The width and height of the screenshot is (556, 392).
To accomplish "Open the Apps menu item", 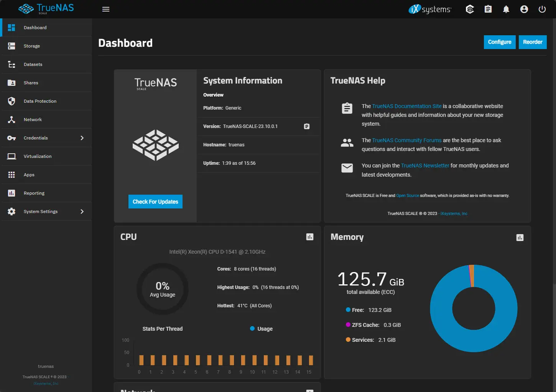I will click(x=46, y=175).
